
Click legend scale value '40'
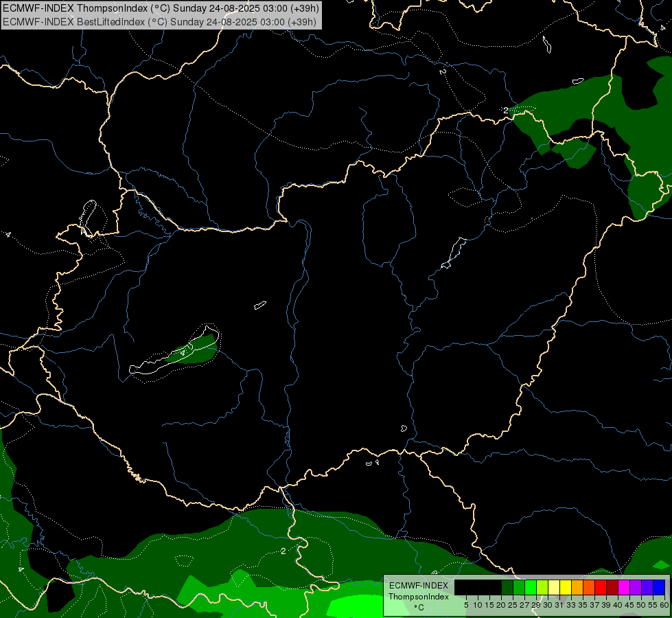tap(618, 605)
